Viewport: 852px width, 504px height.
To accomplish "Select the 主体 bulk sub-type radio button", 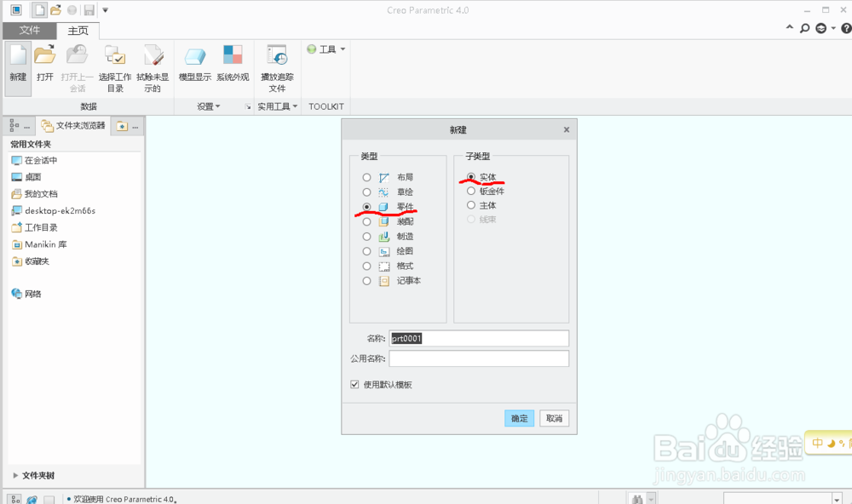I will 471,204.
